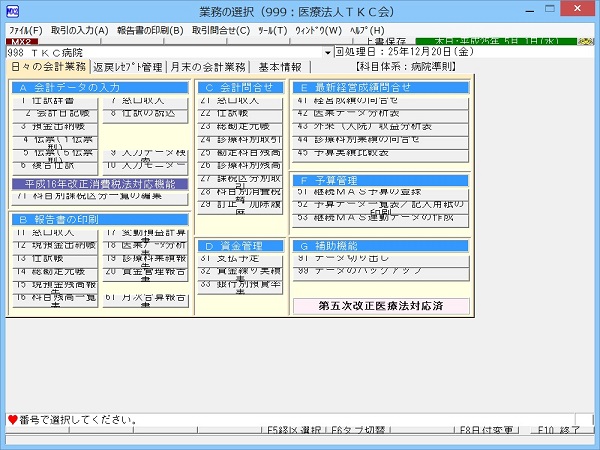Switch to the 月末の会計業務 tab
Image resolution: width=600 pixels, height=450 pixels.
(x=208, y=67)
